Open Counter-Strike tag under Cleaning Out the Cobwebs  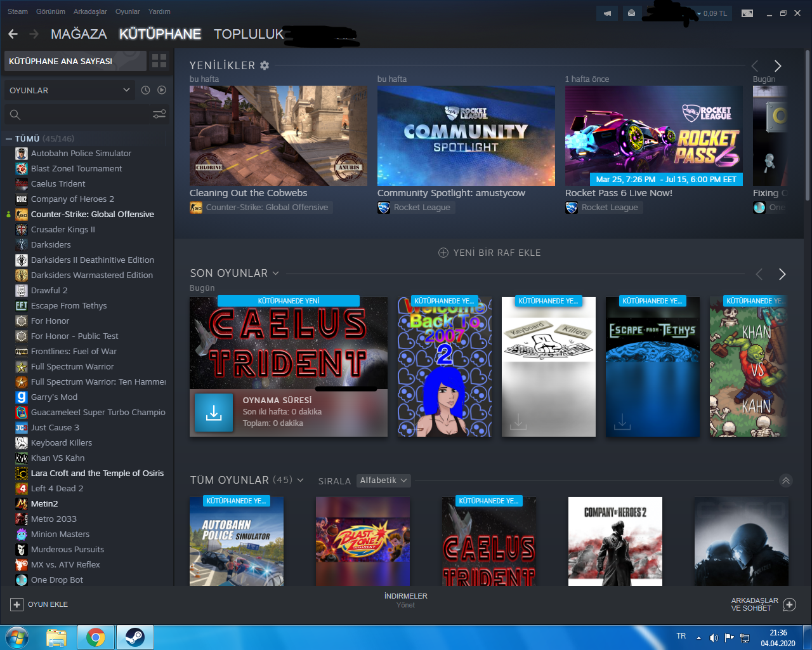tap(261, 208)
